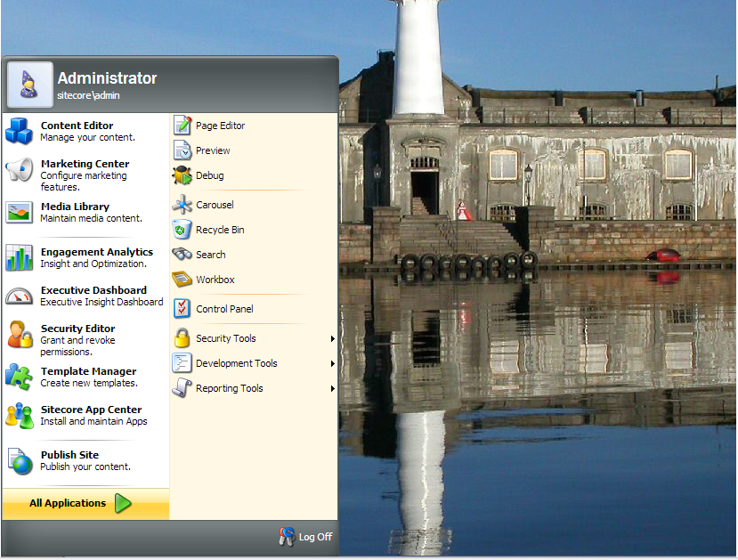The width and height of the screenshot is (738, 560).
Task: Launch Carousel from the menu
Action: (215, 205)
